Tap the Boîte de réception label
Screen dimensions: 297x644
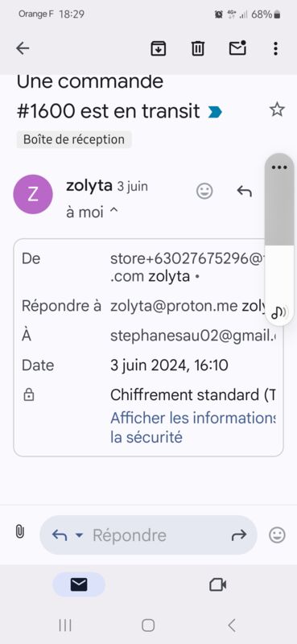[x=74, y=139]
